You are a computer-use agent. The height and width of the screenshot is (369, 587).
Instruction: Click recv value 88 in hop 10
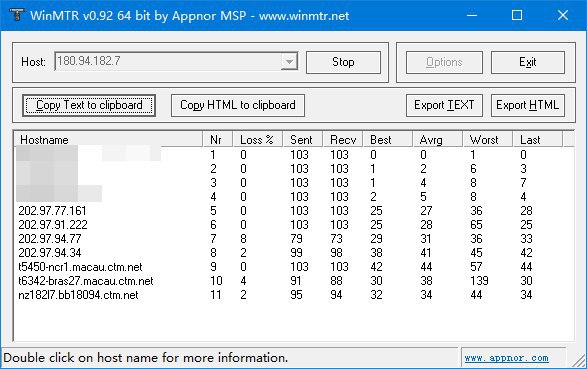click(336, 281)
